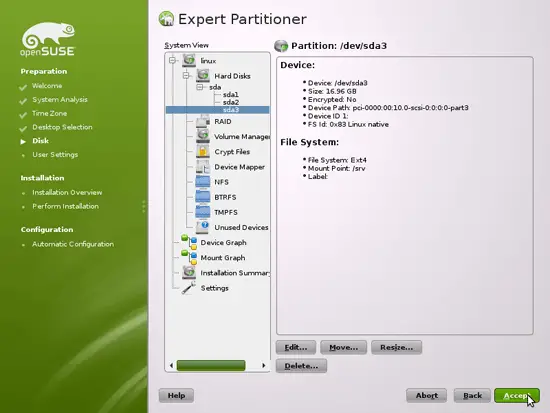Click the Edit... button
550x413 pixels.
click(x=296, y=347)
